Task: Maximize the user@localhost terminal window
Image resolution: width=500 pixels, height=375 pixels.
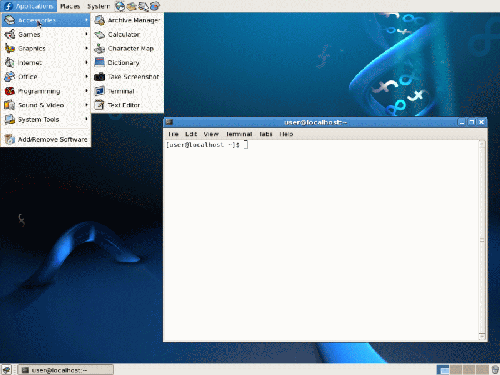Action: tap(472, 122)
